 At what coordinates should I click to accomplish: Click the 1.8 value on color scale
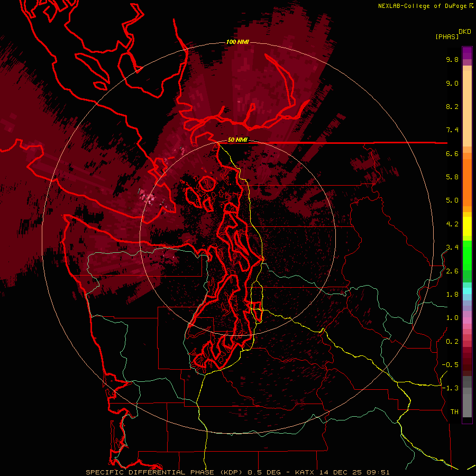click(452, 295)
